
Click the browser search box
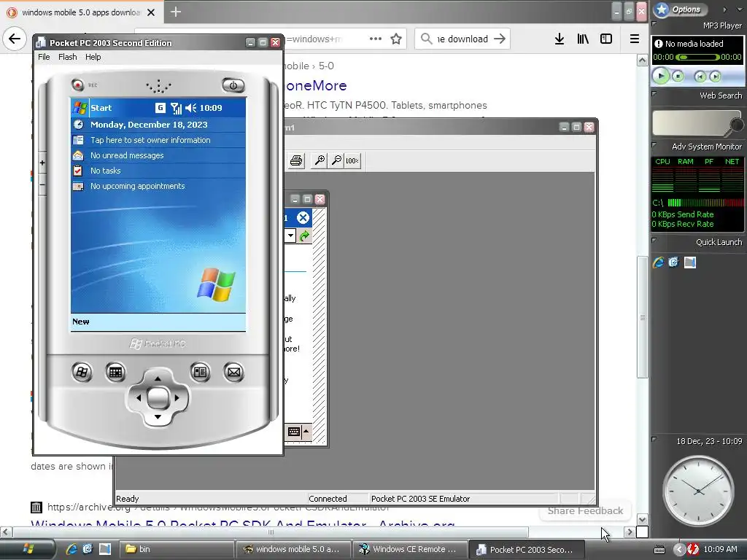pos(462,39)
